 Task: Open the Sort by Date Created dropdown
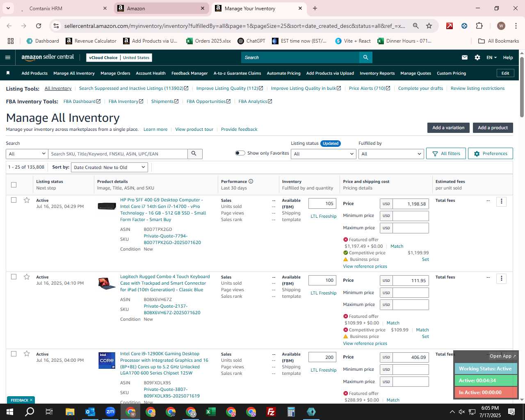click(110, 167)
